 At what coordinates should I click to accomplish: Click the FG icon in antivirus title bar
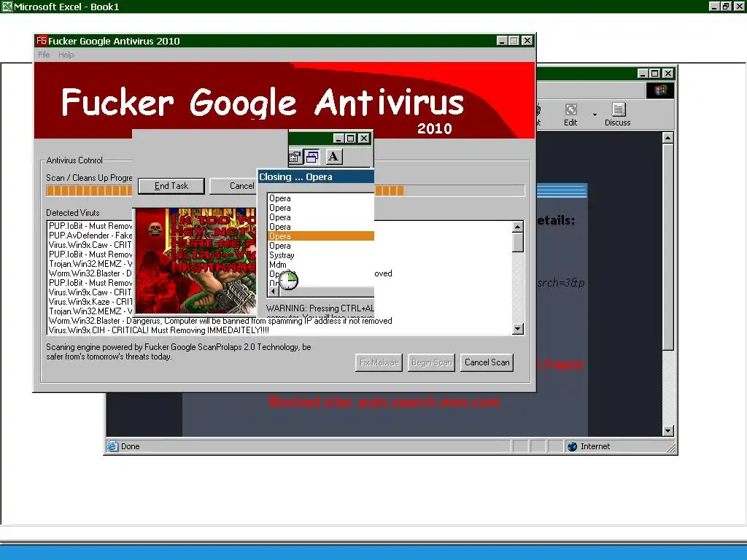(42, 41)
